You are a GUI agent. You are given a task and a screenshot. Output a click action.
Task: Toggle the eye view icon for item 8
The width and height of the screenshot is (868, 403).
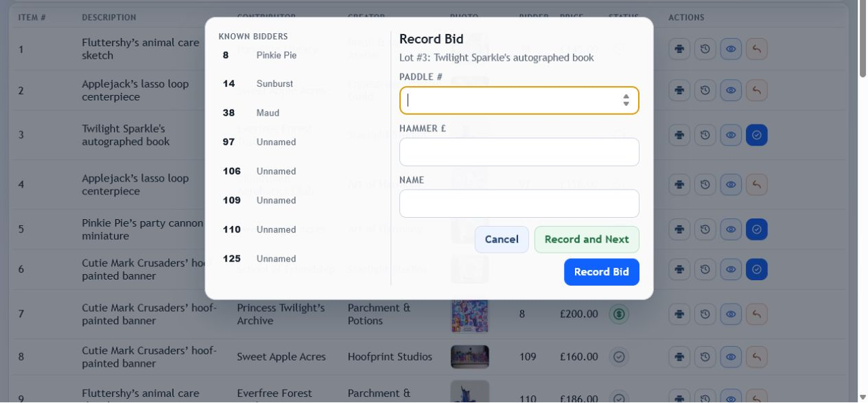pos(731,357)
